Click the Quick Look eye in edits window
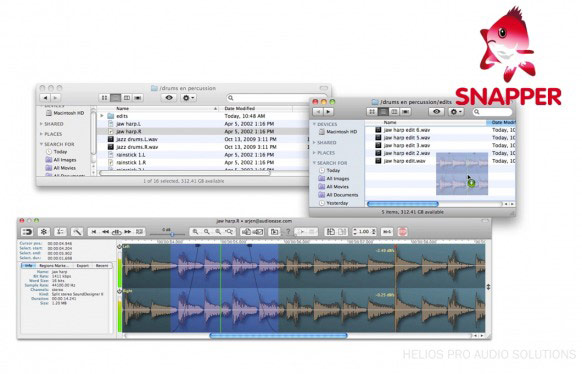The image size is (582, 374). [436, 112]
